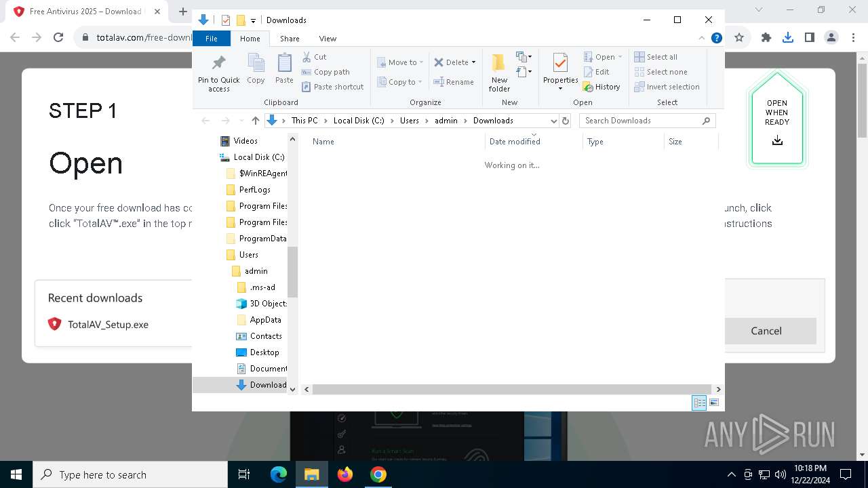This screenshot has width=868, height=488.
Task: Click the Cut scissors option
Action: 314,57
